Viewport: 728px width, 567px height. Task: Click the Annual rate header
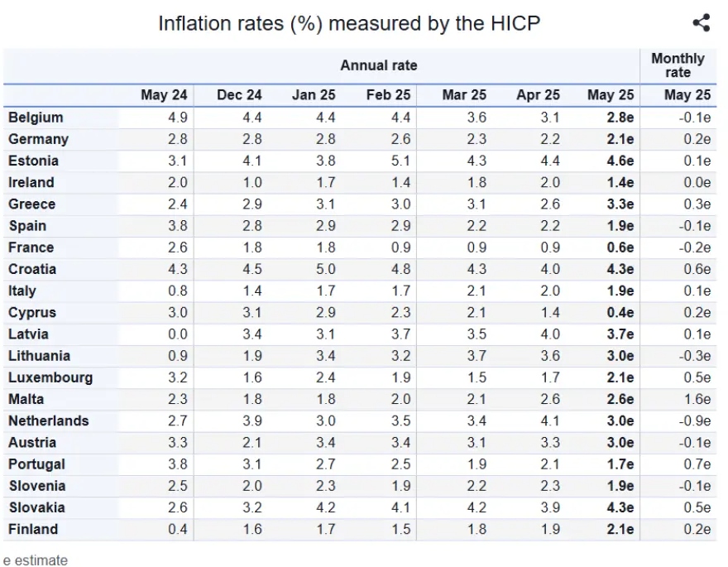(379, 65)
